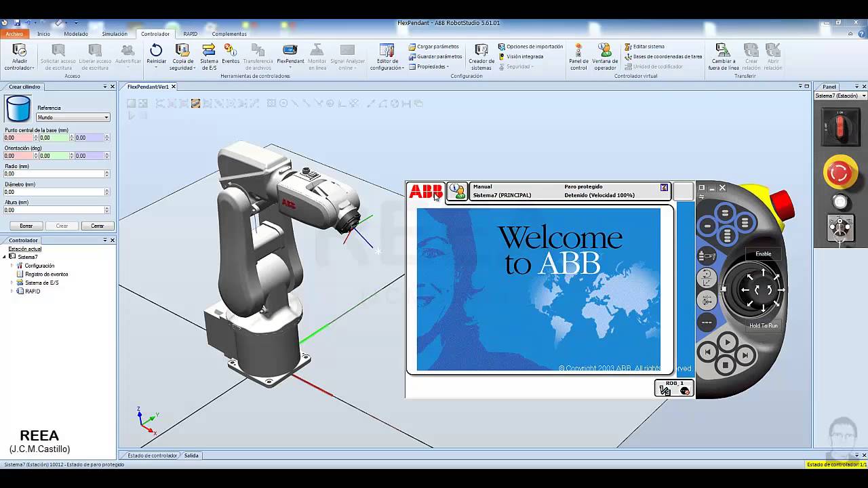868x488 pixels.
Task: Select the Salida output tab
Action: (x=191, y=455)
